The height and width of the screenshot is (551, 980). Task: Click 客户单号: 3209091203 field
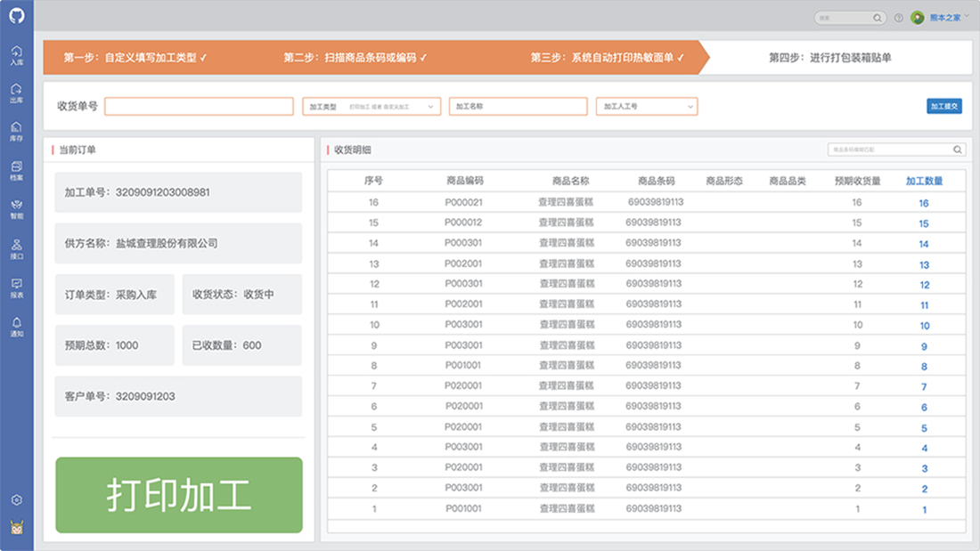click(x=179, y=396)
